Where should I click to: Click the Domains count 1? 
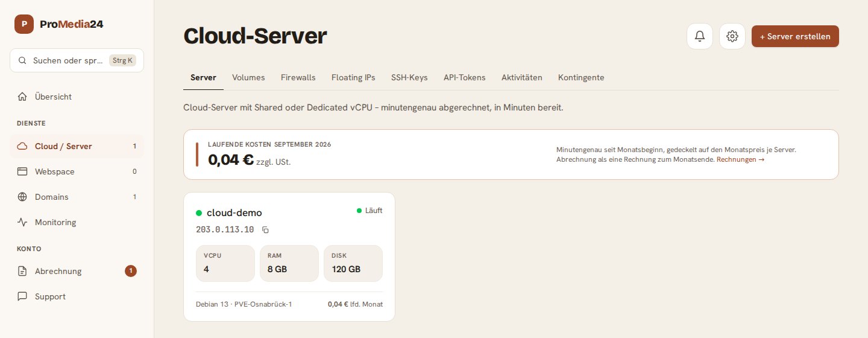(134, 197)
